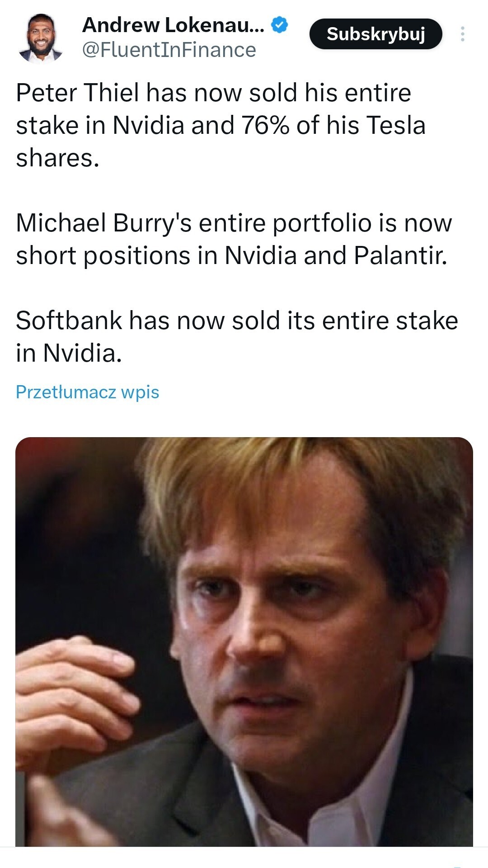Click the Subskrybuj button
This screenshot has width=488, height=868.
[x=375, y=34]
